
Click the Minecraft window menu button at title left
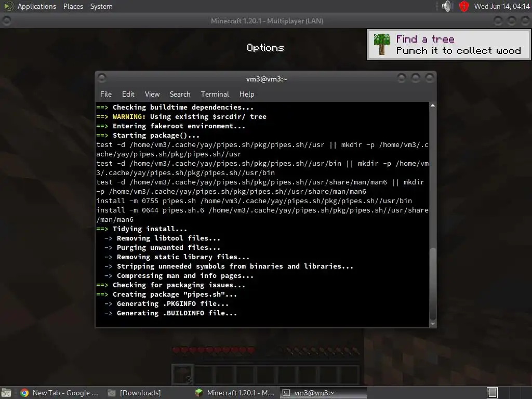[x=6, y=21]
